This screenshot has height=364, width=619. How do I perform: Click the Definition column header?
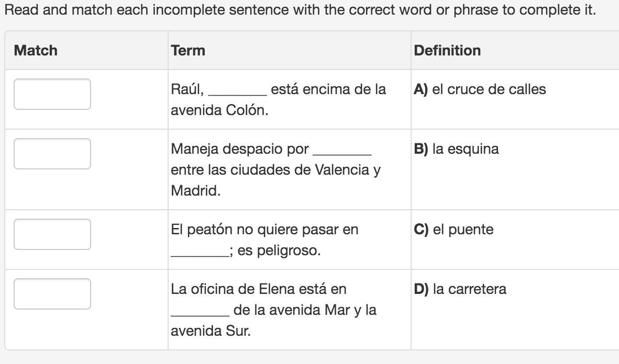click(x=447, y=50)
